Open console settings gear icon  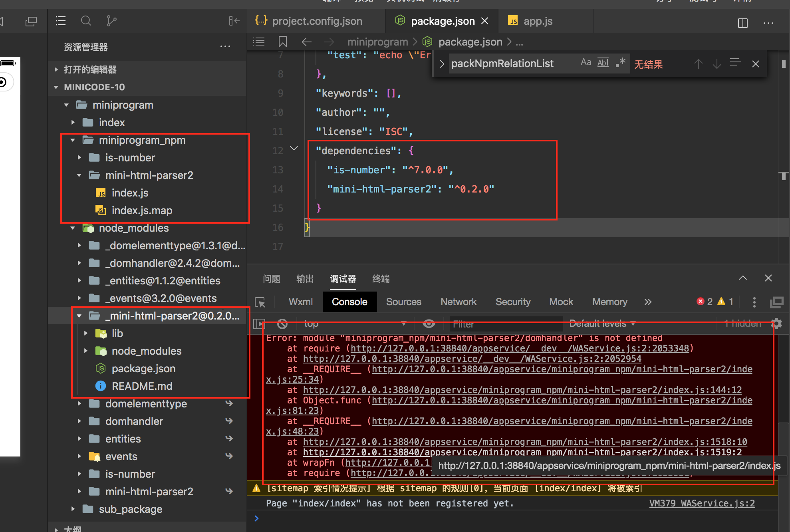coord(776,324)
